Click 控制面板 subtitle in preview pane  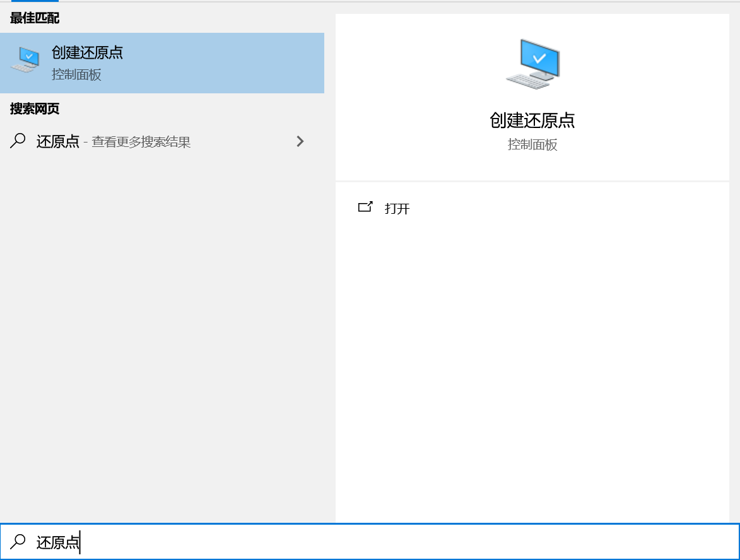pos(532,144)
